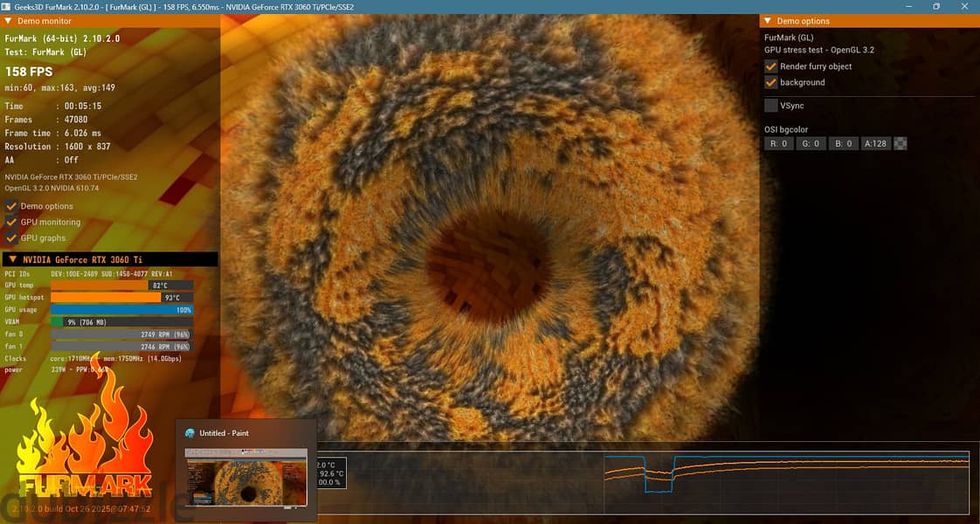This screenshot has width=980, height=524.
Task: Click the VRAM 9% (706 MB) bar
Action: [122, 321]
